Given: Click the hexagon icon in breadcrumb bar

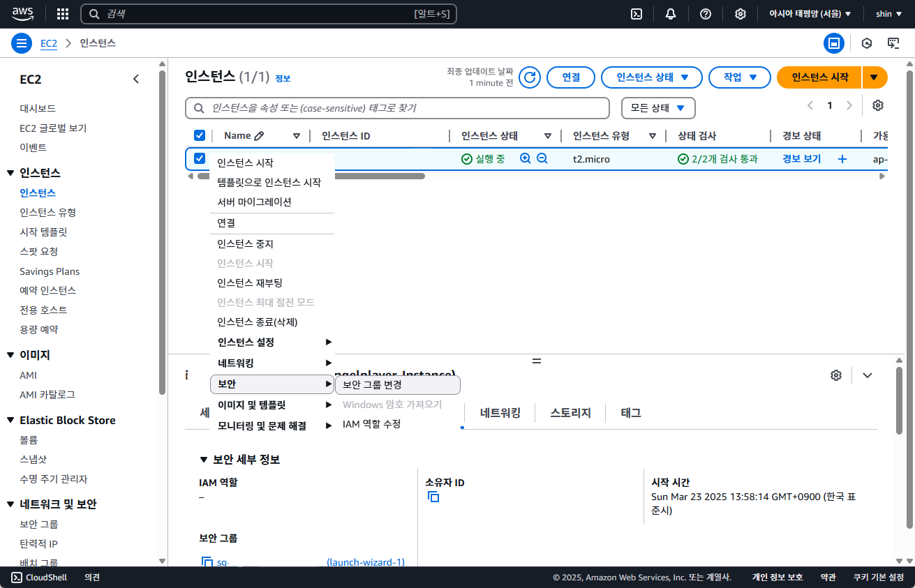Looking at the screenshot, I should (867, 43).
